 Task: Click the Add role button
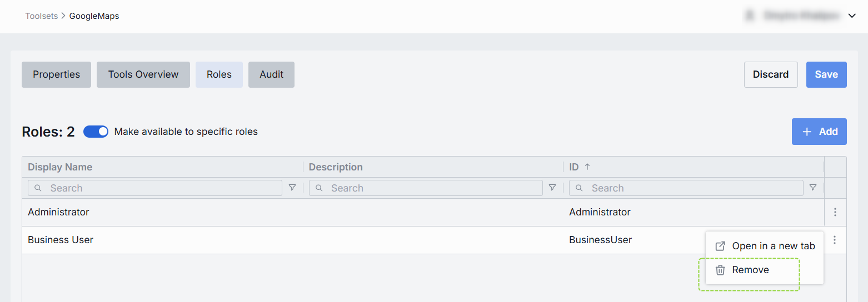pyautogui.click(x=819, y=132)
